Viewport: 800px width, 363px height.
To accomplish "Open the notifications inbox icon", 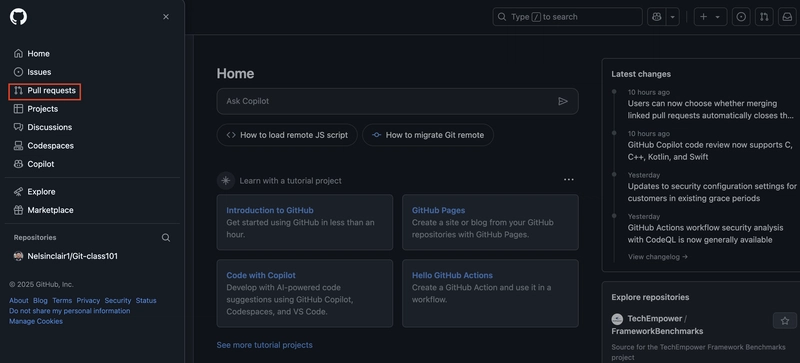I will (787, 17).
